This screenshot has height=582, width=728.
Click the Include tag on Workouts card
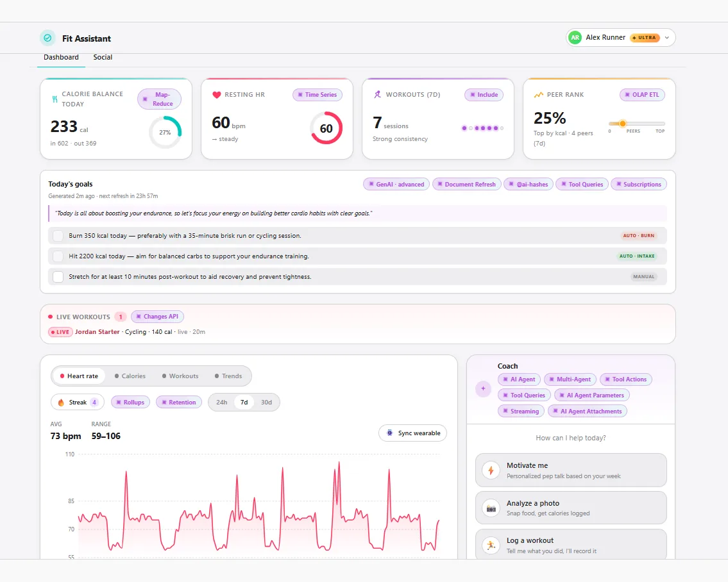click(484, 95)
